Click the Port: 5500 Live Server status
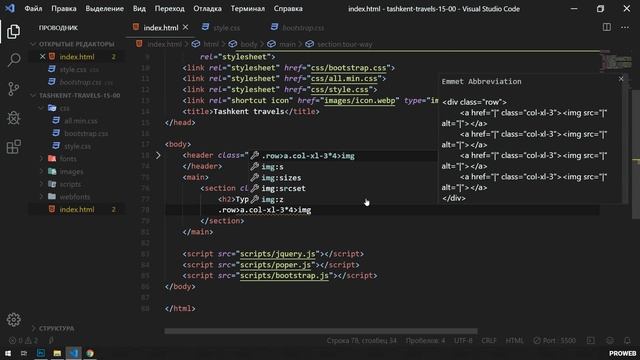The height and width of the screenshot is (360, 640). [x=555, y=340]
